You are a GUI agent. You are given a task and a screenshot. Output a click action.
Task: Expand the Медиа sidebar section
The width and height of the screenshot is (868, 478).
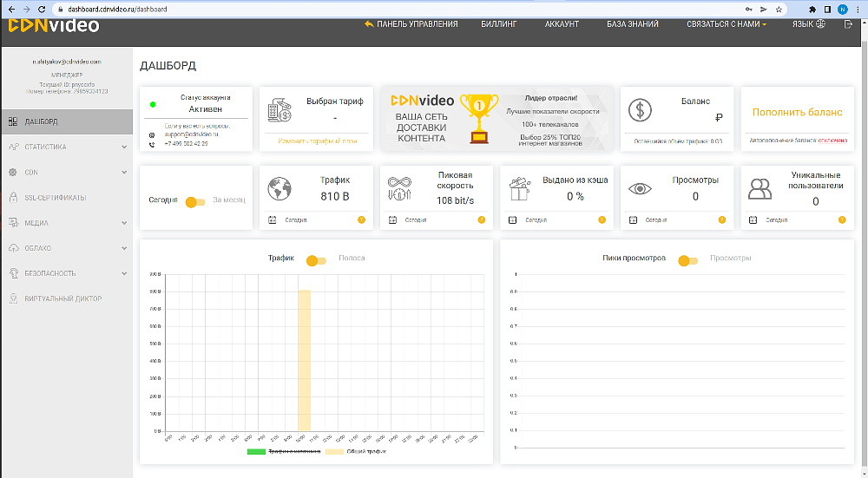[x=124, y=223]
